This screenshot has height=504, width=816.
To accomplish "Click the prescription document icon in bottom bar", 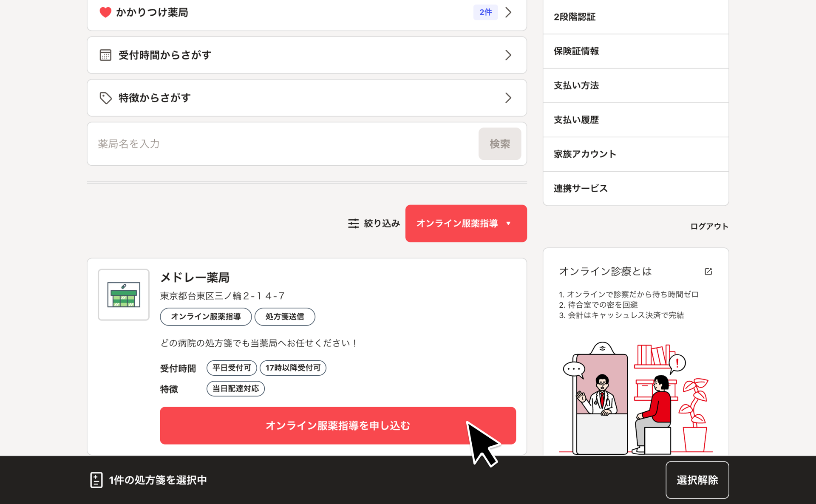I will 96,480.
